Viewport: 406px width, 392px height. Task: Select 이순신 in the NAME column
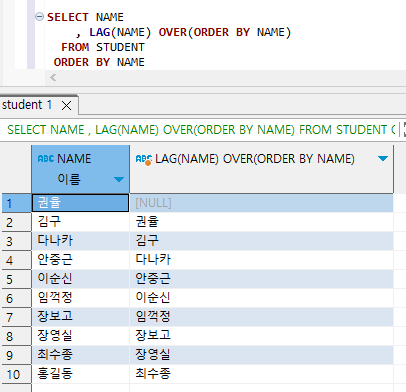pyautogui.click(x=80, y=279)
